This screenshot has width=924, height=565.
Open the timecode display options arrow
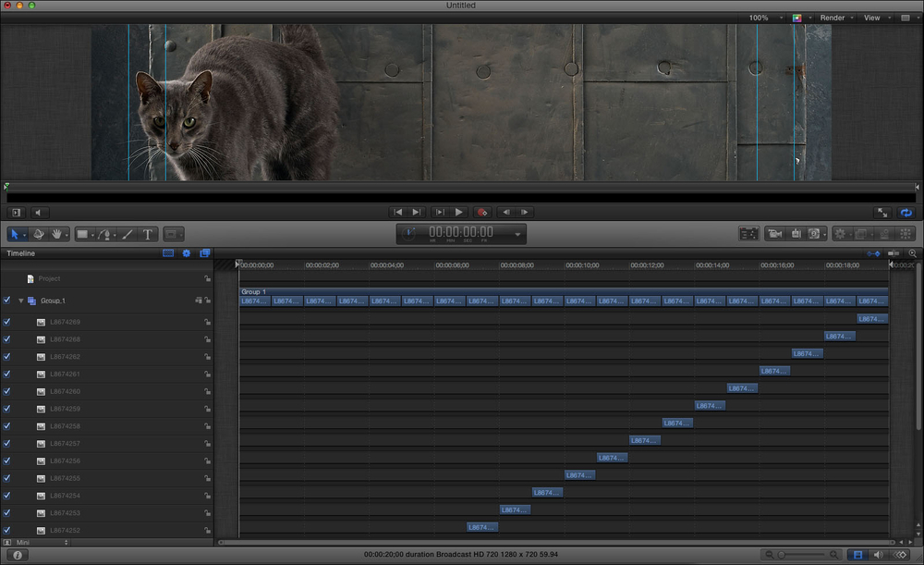point(517,235)
